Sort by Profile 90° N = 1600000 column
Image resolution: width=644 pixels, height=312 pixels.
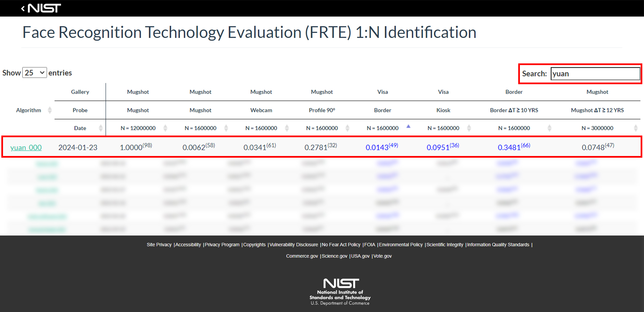coord(347,128)
